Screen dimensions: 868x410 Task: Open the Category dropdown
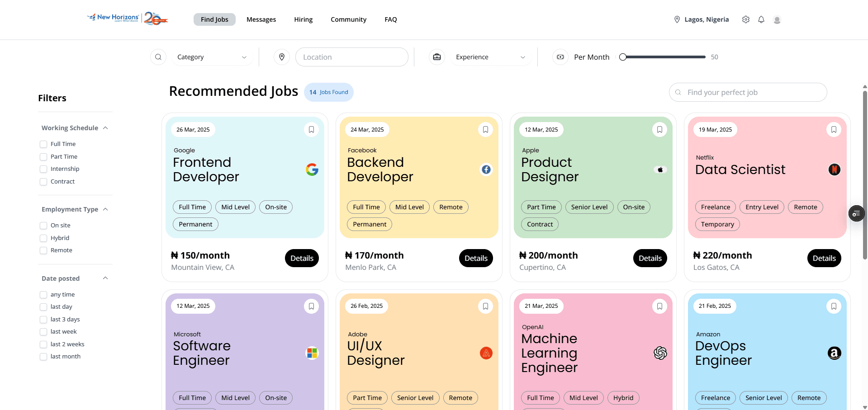212,57
